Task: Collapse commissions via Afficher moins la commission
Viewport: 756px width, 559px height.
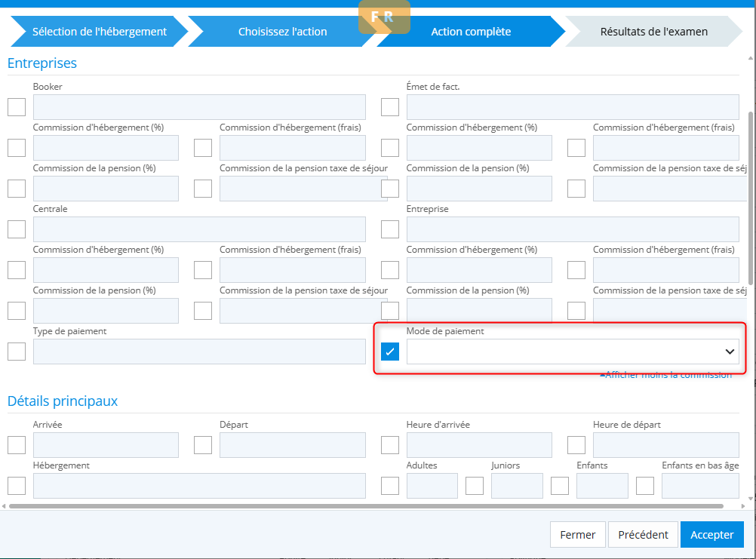Action: click(x=665, y=375)
